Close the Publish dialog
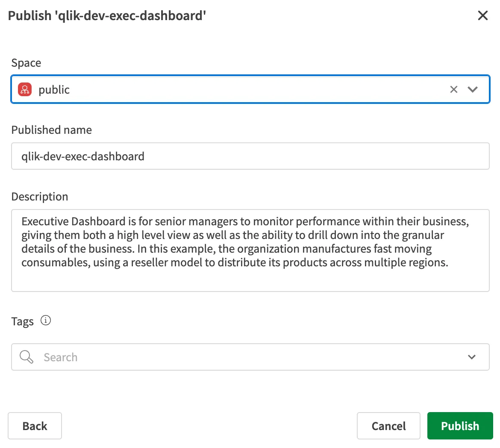The image size is (500, 448). point(483,15)
